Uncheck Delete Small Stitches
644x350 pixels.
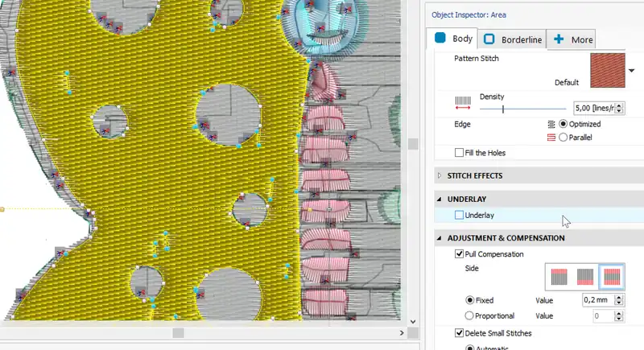[459, 333]
